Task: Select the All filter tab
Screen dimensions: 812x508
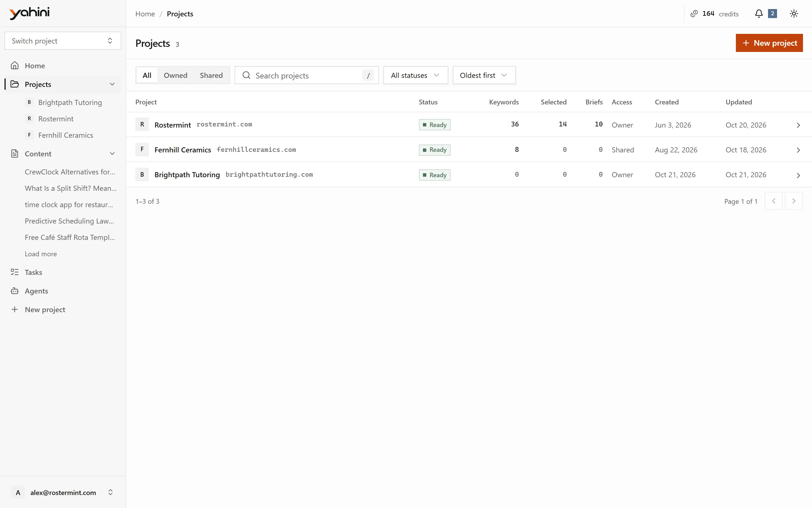Action: coord(147,75)
